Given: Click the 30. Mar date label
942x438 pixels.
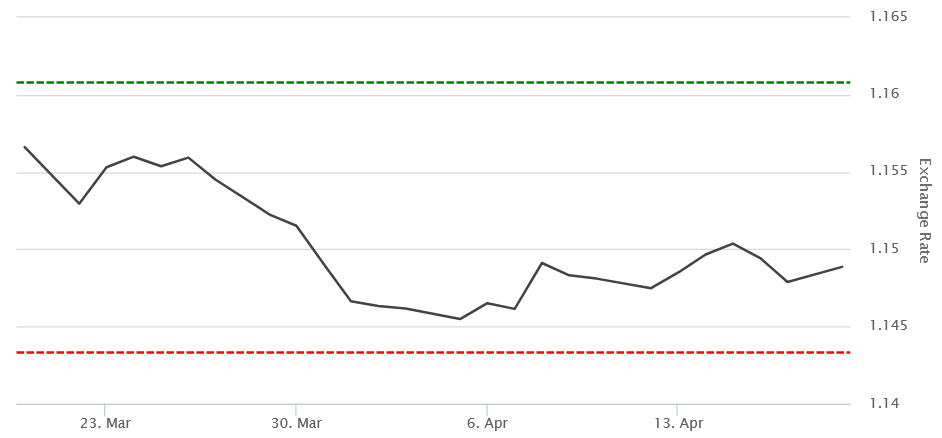Looking at the screenshot, I should (296, 423).
